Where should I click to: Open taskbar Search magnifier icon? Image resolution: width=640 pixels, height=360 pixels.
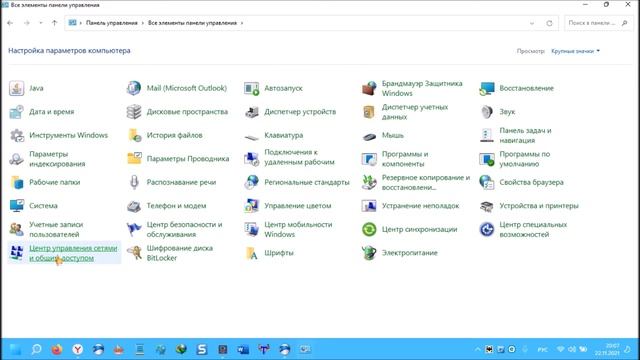click(x=36, y=349)
